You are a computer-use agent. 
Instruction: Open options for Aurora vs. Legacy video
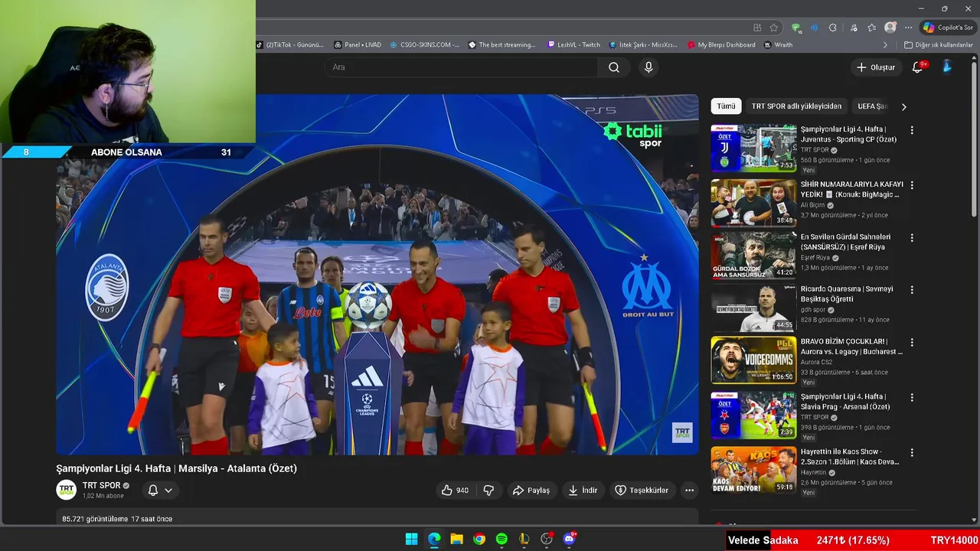coord(911,342)
